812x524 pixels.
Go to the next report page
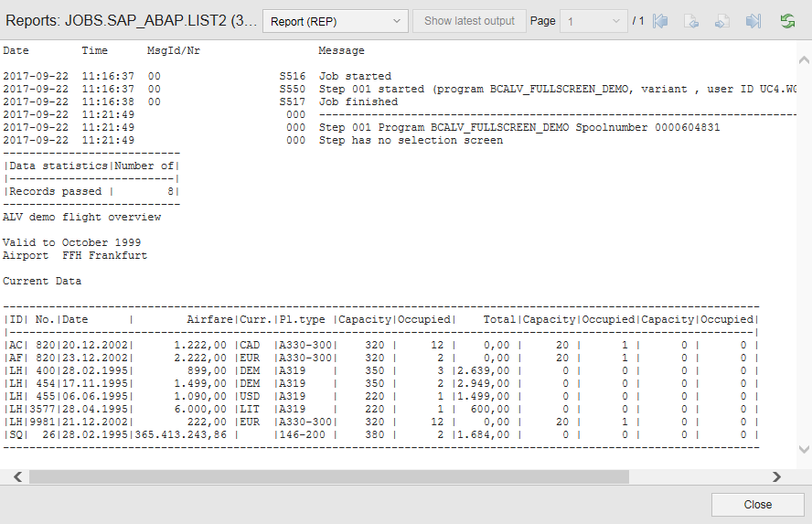tap(722, 21)
